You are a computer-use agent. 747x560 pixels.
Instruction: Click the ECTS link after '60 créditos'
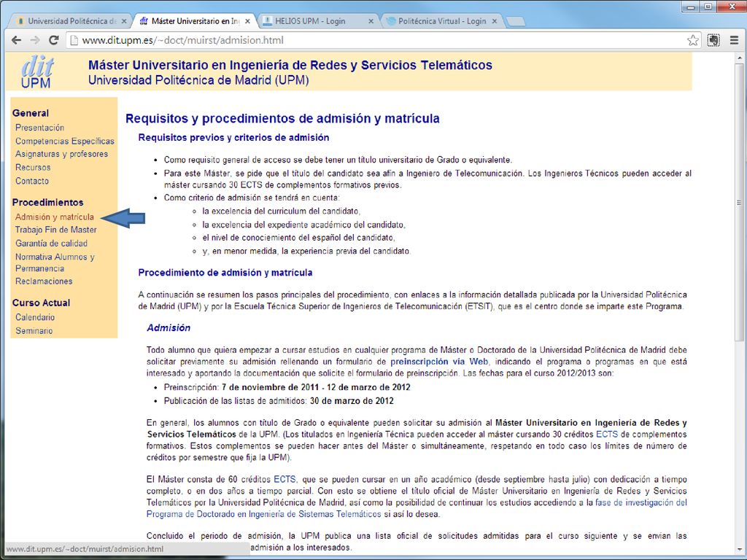[285, 479]
